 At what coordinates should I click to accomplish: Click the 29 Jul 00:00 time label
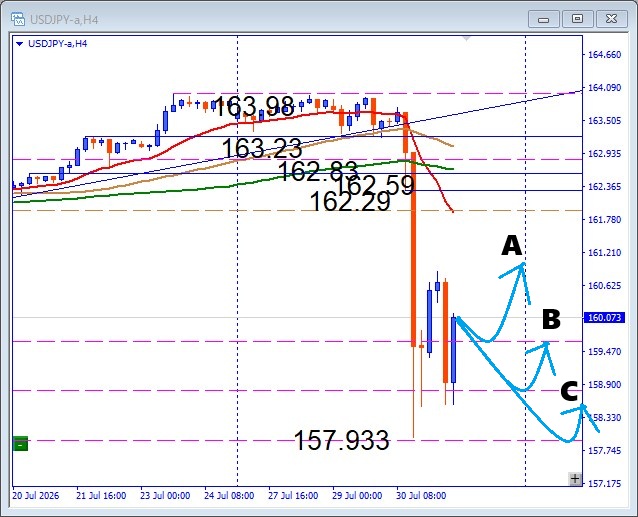tap(357, 495)
